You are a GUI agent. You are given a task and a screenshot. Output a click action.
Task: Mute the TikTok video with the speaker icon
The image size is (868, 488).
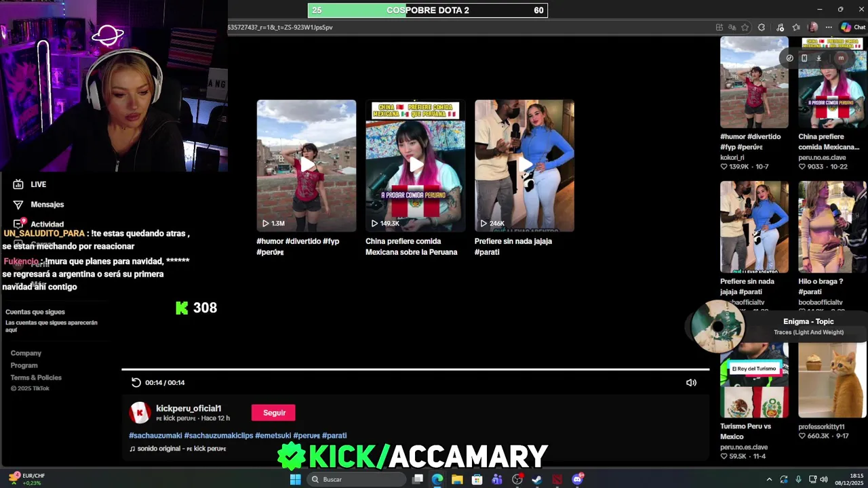[x=691, y=382]
